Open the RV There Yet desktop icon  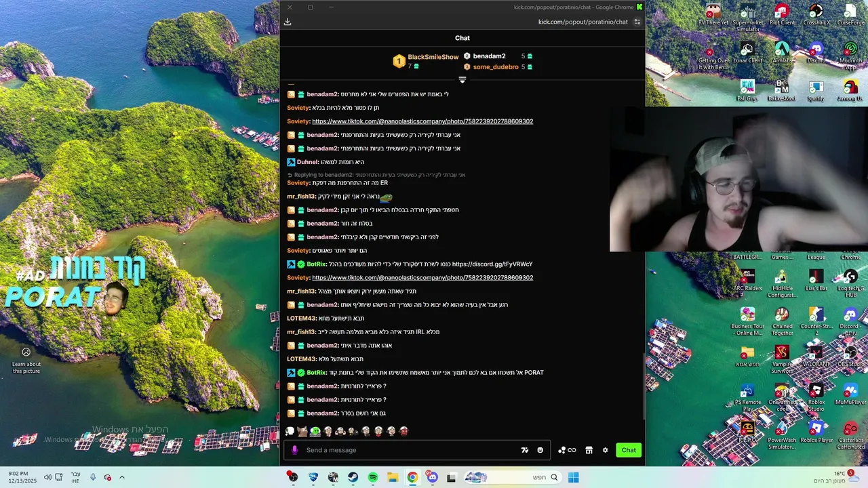(x=713, y=16)
